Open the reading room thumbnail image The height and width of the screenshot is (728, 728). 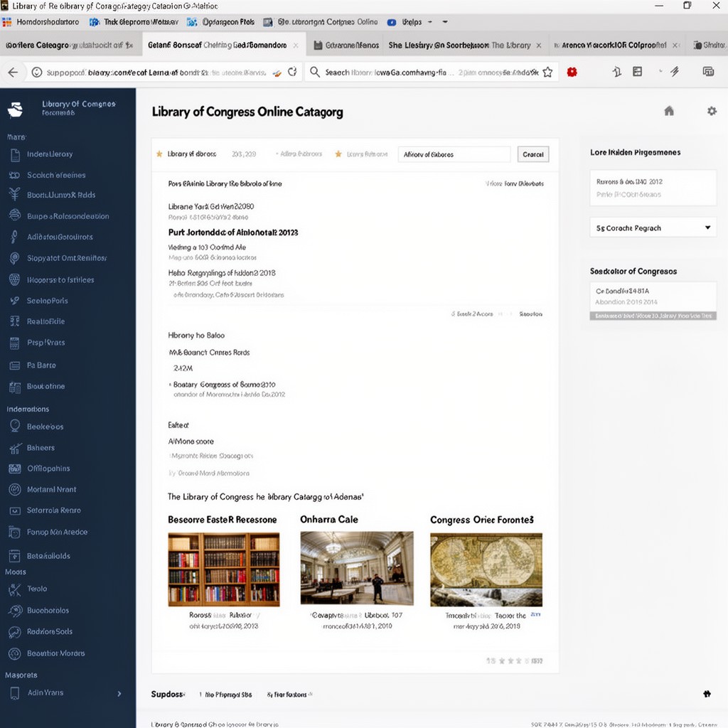(357, 569)
